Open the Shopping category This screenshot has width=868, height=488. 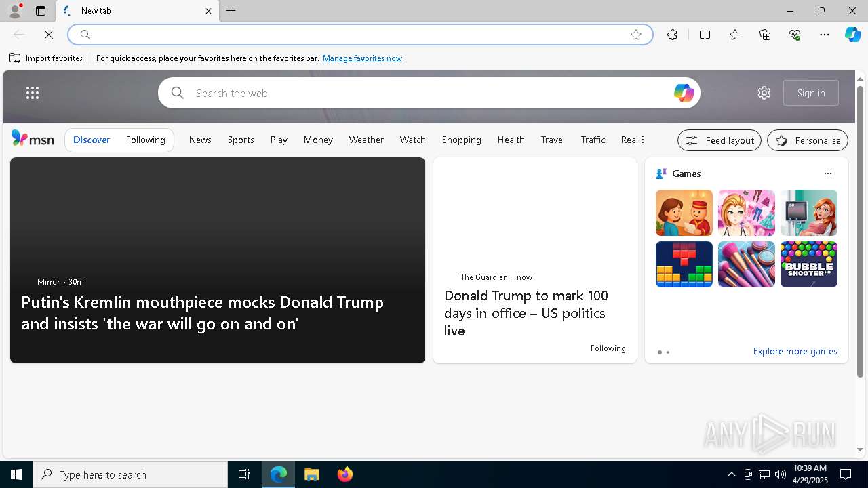(x=462, y=140)
